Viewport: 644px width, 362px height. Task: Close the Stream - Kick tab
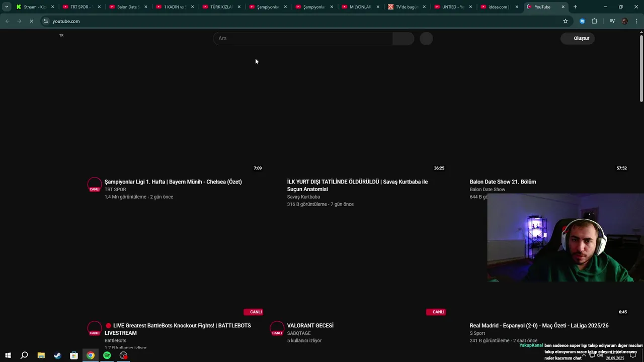(x=52, y=7)
